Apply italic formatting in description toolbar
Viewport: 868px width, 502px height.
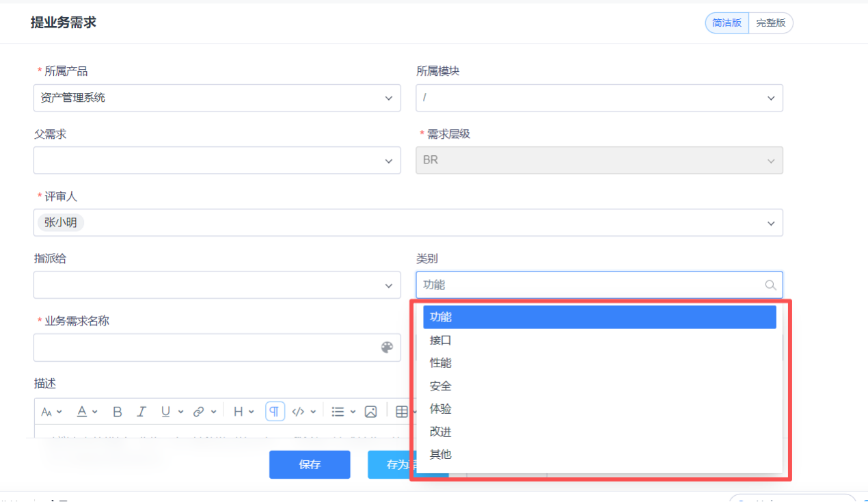[x=141, y=411]
